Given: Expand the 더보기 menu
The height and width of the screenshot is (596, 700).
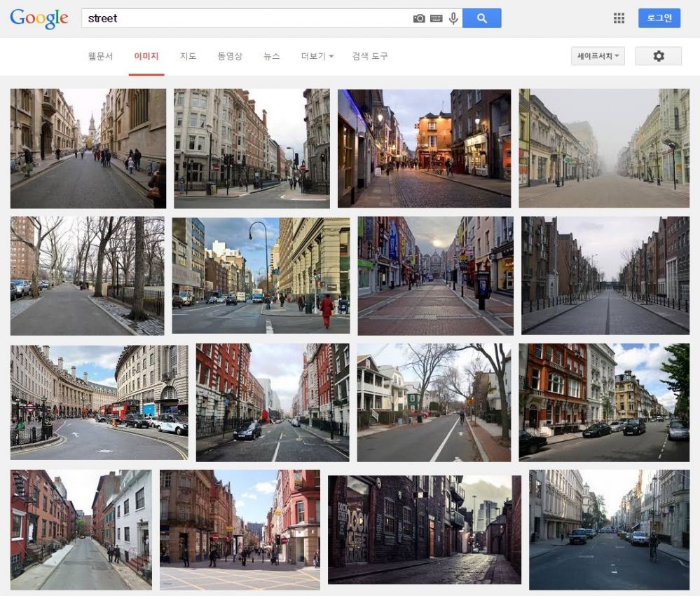Looking at the screenshot, I should click(x=317, y=56).
